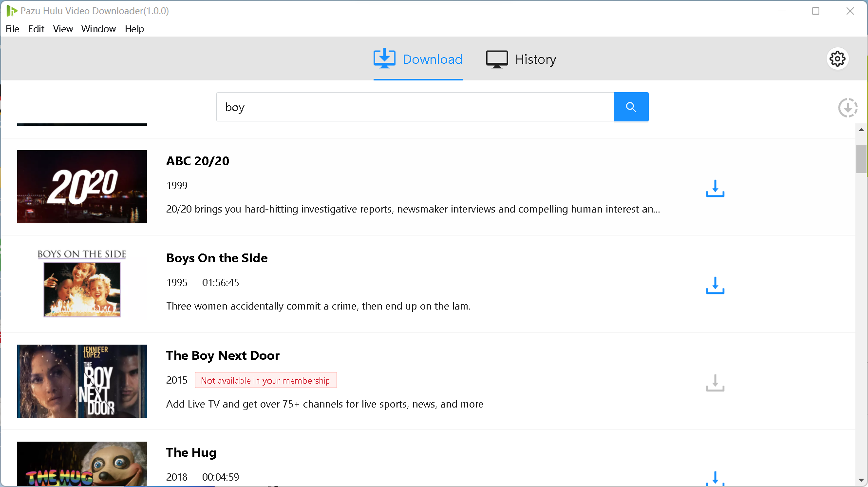Viewport: 868px width, 487px height.
Task: Click the Pazu app logo in title bar
Action: (11, 11)
